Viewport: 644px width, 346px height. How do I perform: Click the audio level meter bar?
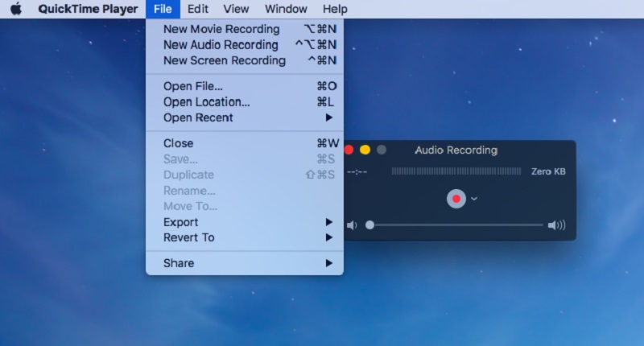point(456,171)
